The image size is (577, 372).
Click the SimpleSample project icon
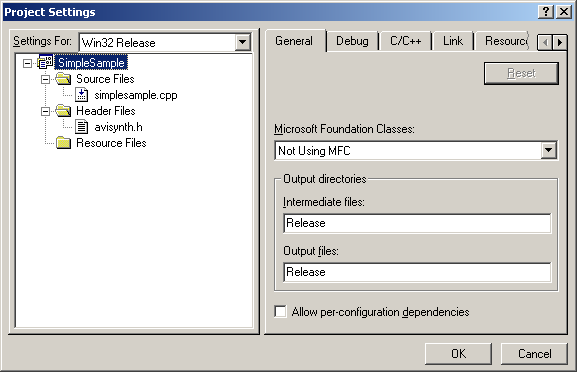point(45,63)
